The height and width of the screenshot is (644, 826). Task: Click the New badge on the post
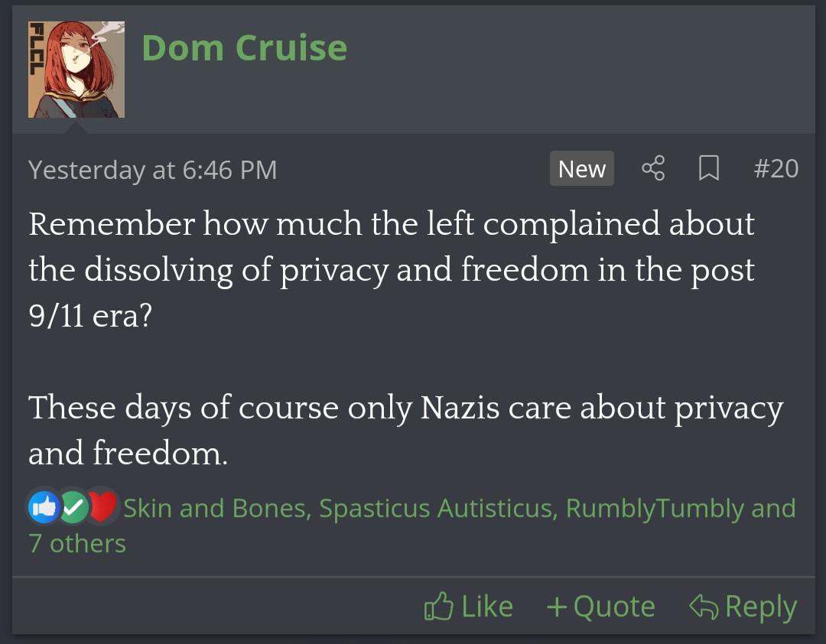tap(581, 169)
